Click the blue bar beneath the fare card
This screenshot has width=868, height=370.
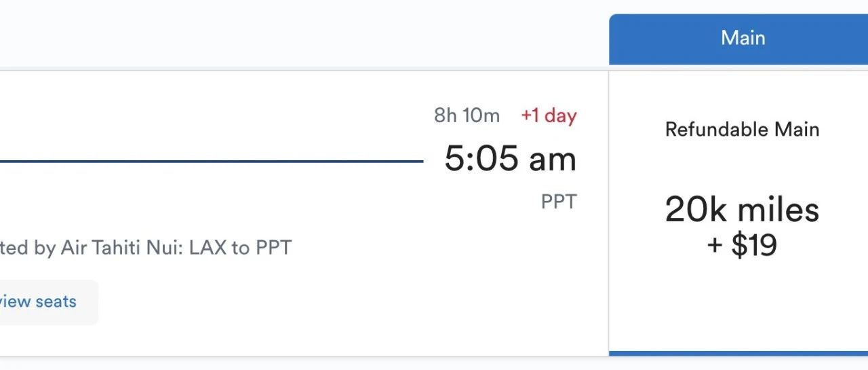tap(738, 353)
